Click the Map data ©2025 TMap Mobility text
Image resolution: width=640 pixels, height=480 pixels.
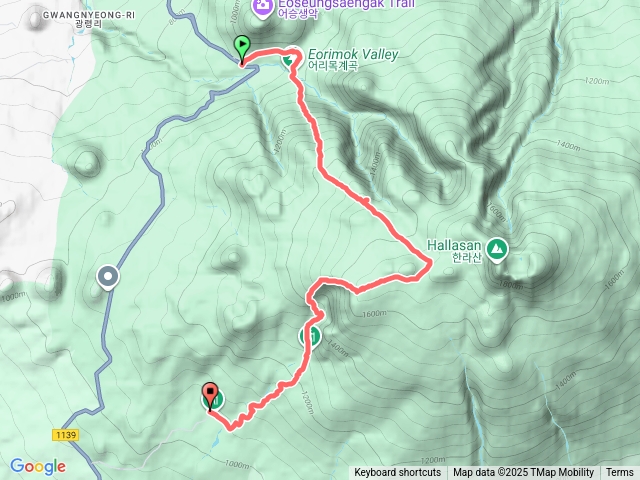point(524,473)
